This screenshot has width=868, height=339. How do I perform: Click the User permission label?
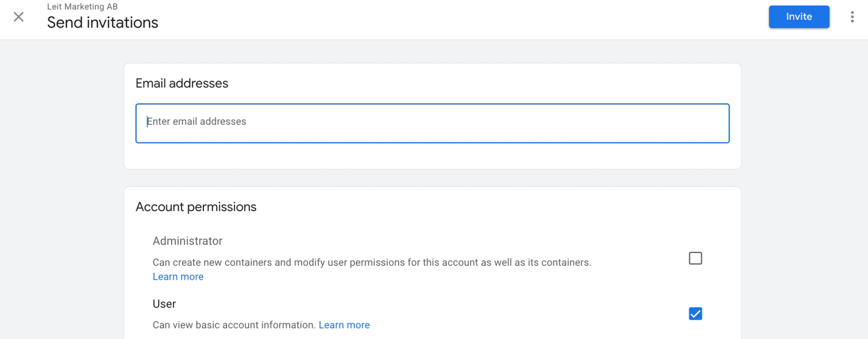tap(164, 304)
